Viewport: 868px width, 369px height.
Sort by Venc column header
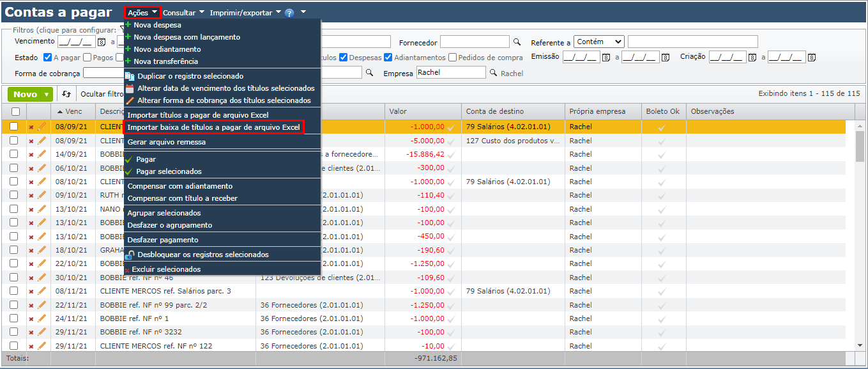[74, 111]
